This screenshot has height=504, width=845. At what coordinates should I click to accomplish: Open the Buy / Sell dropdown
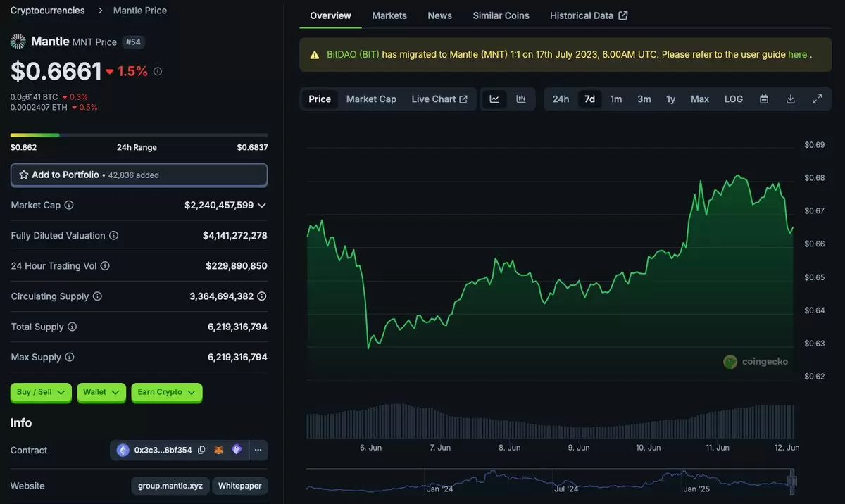click(x=41, y=392)
